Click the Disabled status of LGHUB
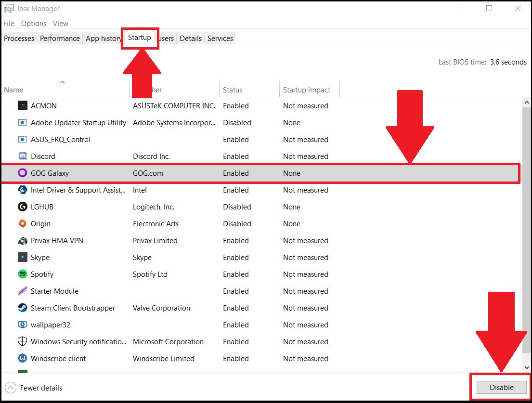Image resolution: width=532 pixels, height=403 pixels. pyautogui.click(x=237, y=207)
